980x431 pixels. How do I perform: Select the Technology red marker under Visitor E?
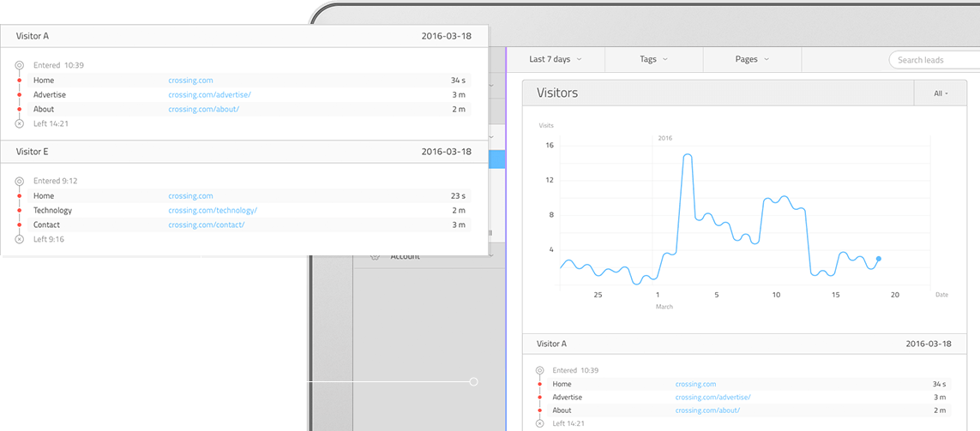point(20,211)
